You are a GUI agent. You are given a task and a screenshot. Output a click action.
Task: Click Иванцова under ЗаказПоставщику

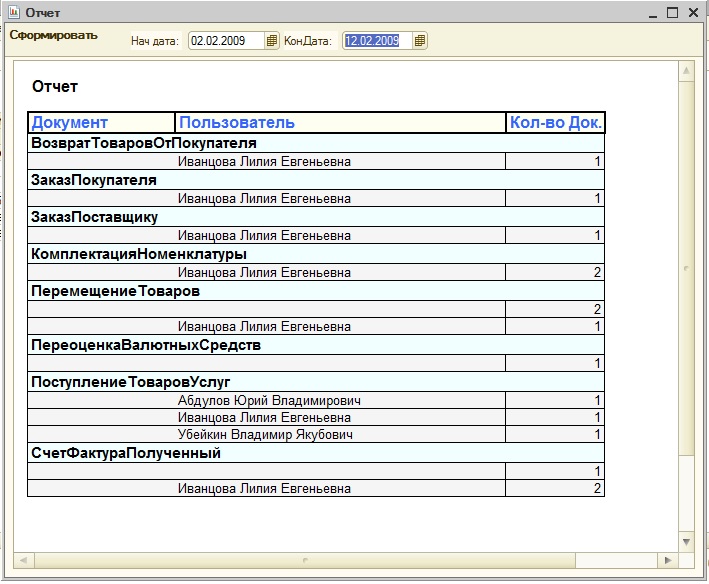click(264, 236)
